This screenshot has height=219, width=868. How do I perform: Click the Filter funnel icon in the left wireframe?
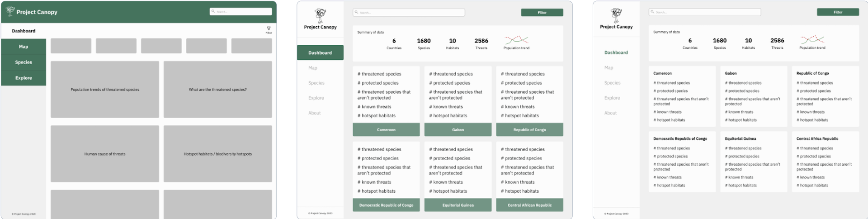269,29
